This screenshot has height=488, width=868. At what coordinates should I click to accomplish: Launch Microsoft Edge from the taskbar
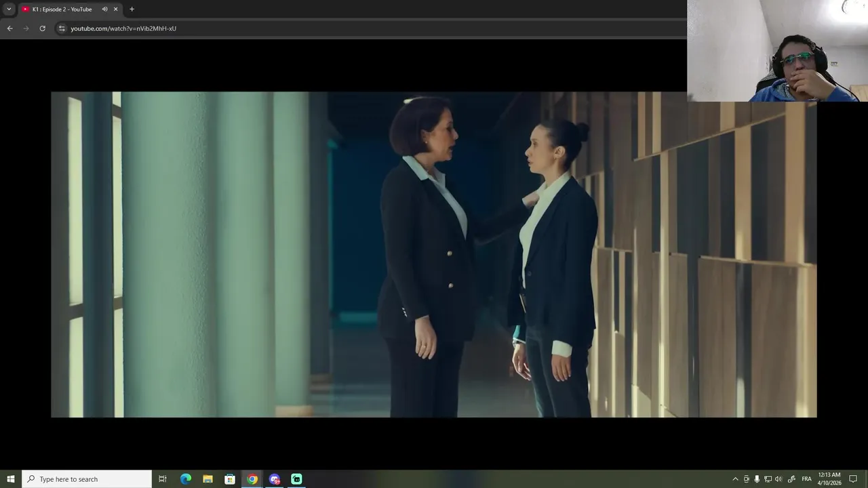pyautogui.click(x=185, y=479)
